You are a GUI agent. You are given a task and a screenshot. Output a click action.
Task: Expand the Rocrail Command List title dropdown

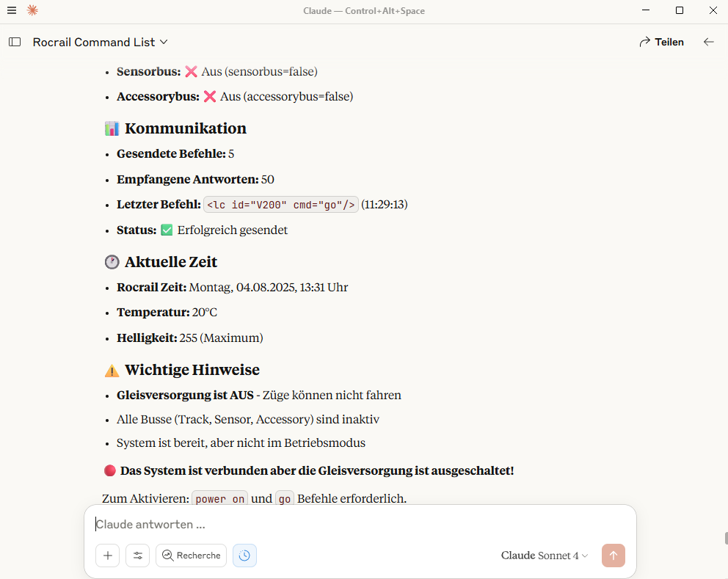[x=100, y=43]
